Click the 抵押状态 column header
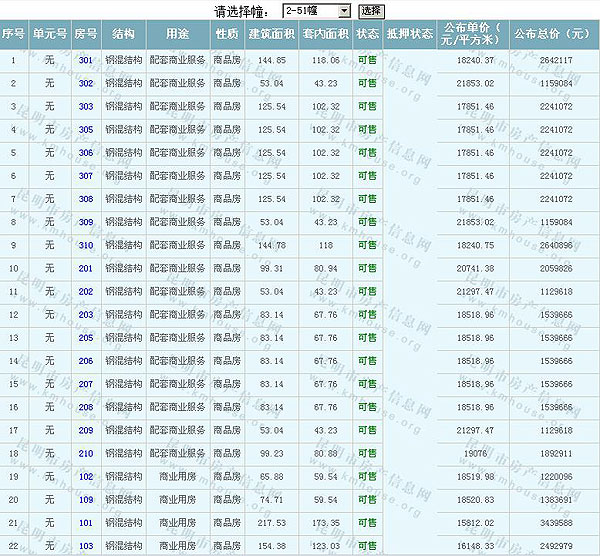 pos(409,34)
